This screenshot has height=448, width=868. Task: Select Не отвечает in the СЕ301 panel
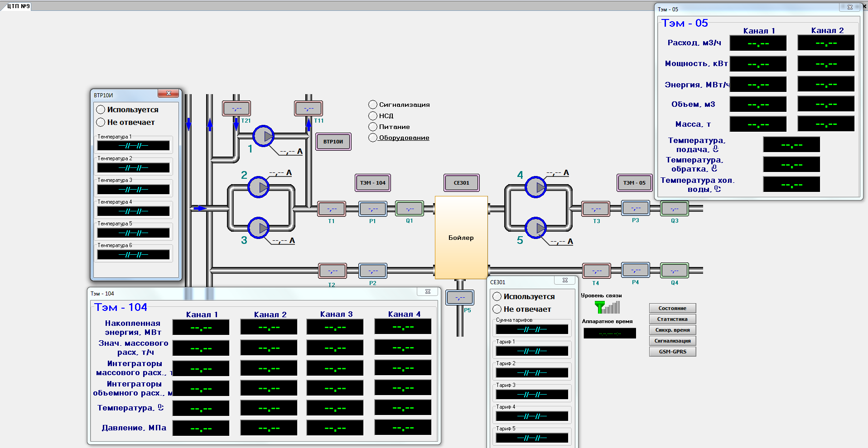click(x=497, y=309)
